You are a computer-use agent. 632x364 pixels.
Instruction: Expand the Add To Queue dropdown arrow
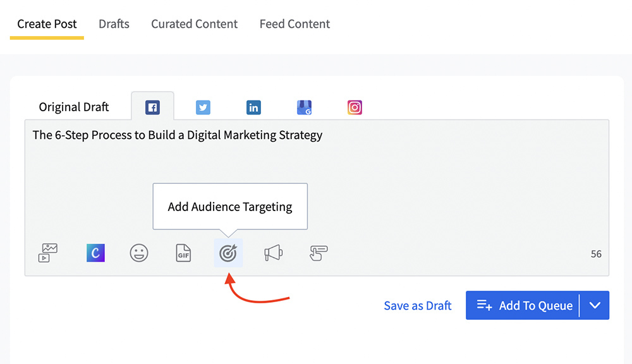point(595,305)
